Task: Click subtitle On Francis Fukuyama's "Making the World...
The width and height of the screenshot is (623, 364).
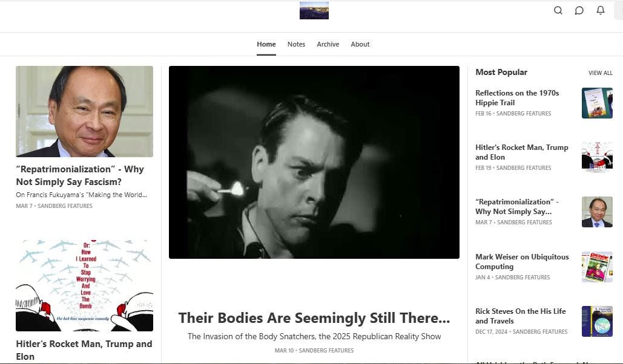Action: tap(82, 195)
